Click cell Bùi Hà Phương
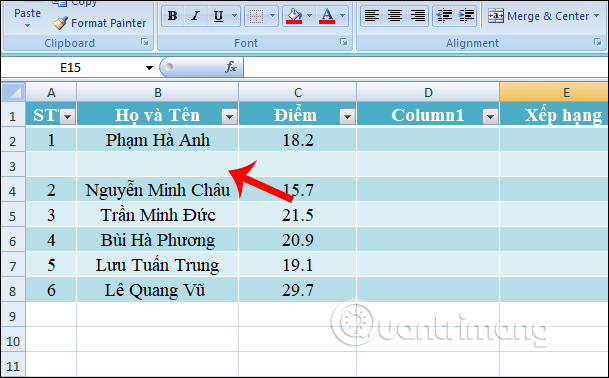This screenshot has height=378, width=609. click(158, 240)
